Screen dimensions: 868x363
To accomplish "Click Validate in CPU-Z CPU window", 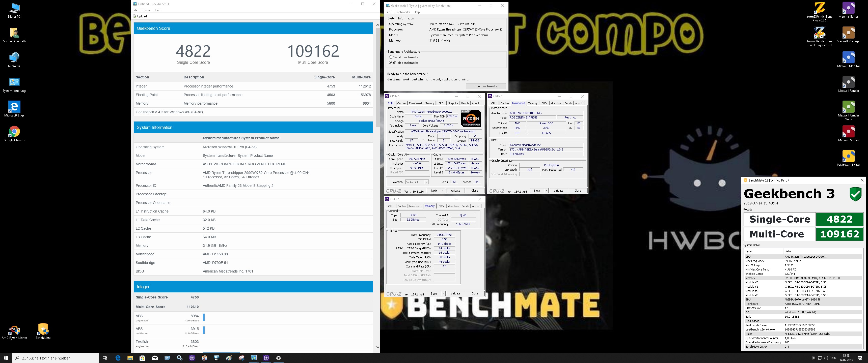I will (x=455, y=191).
